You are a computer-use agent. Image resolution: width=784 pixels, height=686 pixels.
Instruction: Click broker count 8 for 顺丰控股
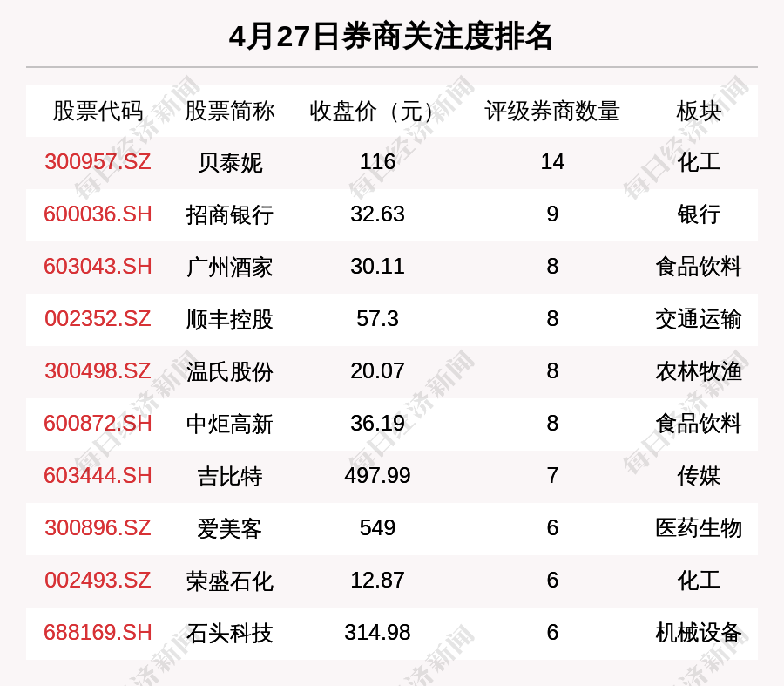pos(552,319)
